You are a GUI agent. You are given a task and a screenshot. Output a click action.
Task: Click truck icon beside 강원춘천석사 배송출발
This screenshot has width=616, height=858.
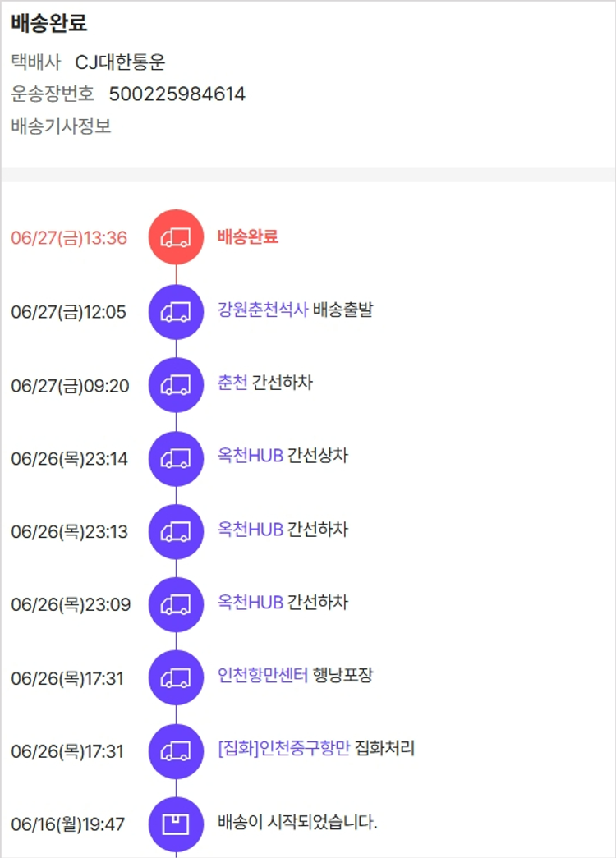pos(176,312)
